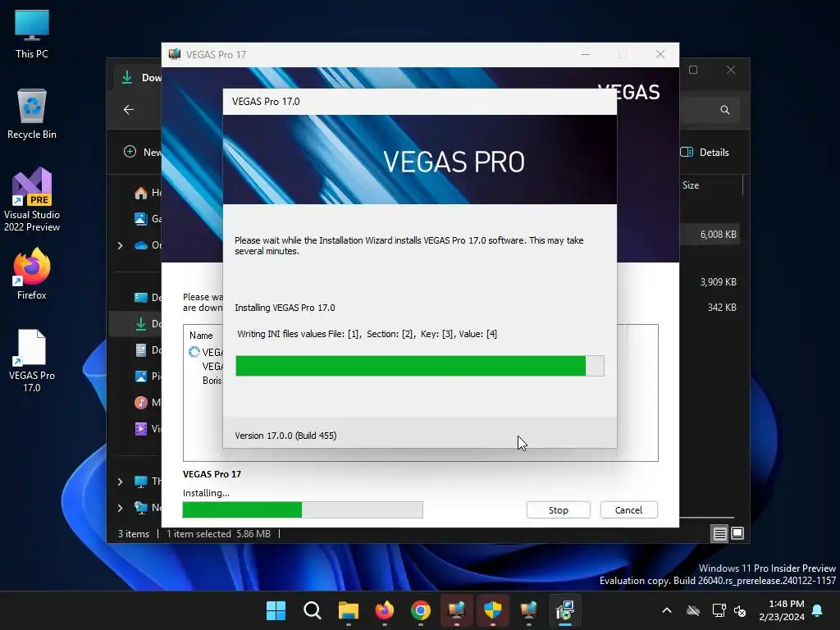840x630 pixels.
Task: Open the notification bell in the taskbar
Action: point(818,610)
